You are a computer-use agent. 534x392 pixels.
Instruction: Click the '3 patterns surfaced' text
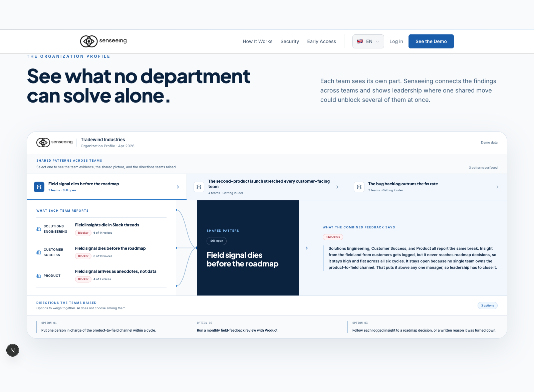[x=483, y=168]
